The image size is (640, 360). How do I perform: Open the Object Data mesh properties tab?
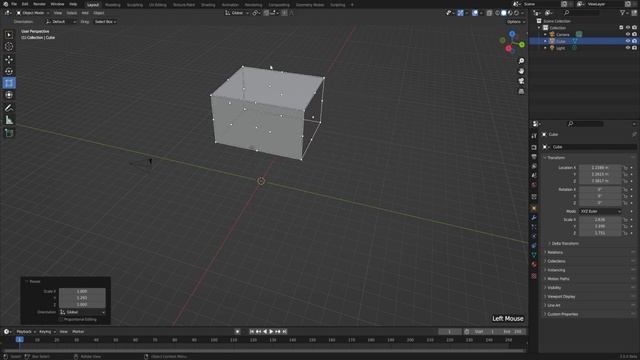(534, 255)
